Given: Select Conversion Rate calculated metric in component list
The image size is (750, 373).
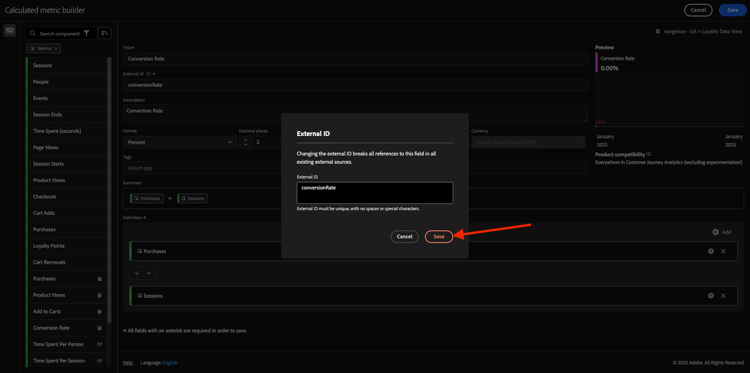Looking at the screenshot, I should click(x=66, y=328).
